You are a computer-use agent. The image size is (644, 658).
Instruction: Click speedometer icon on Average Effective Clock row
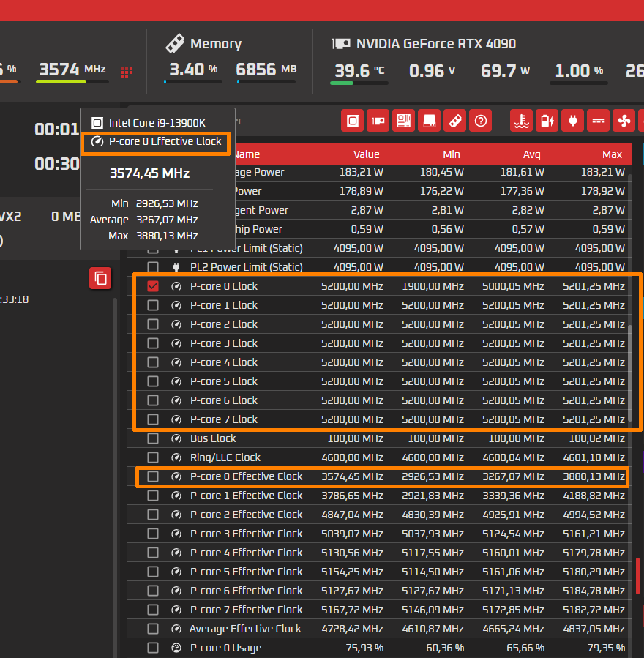coord(176,629)
